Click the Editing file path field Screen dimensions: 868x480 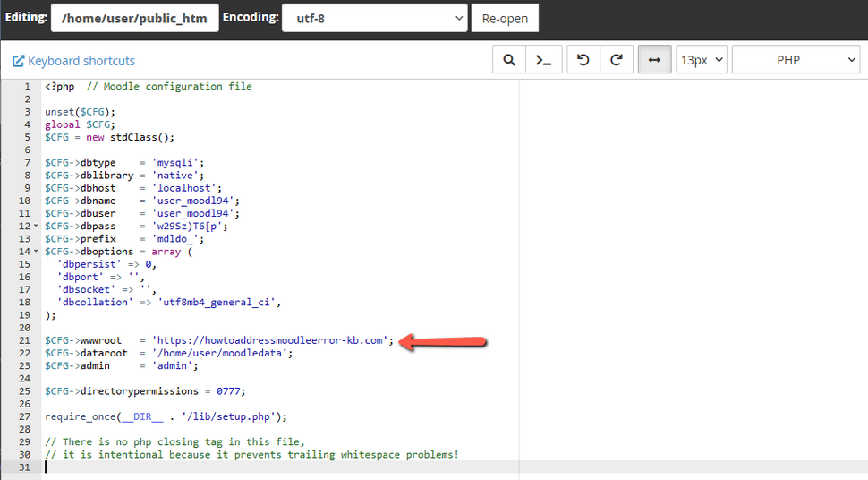coord(134,18)
